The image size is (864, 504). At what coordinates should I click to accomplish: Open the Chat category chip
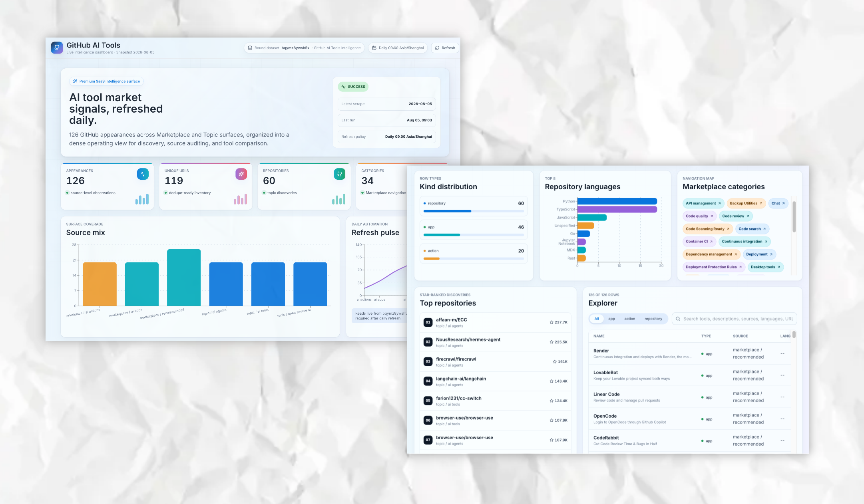[x=778, y=203]
